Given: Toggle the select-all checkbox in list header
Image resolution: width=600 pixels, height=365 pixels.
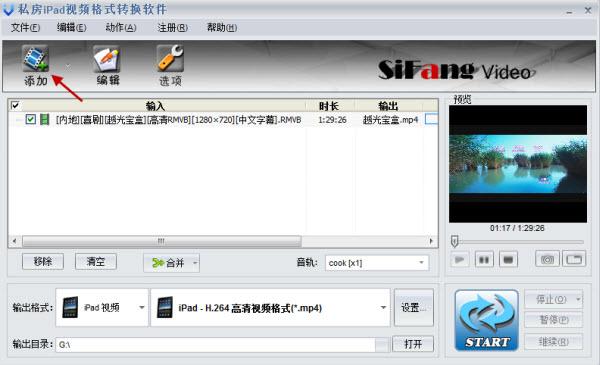Looking at the screenshot, I should (15, 105).
